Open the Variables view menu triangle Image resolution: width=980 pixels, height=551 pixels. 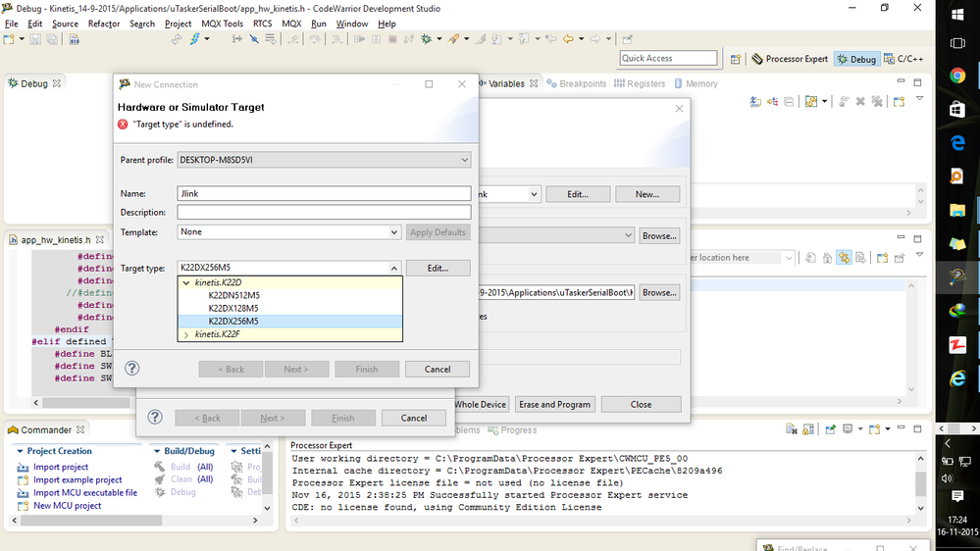pos(919,99)
